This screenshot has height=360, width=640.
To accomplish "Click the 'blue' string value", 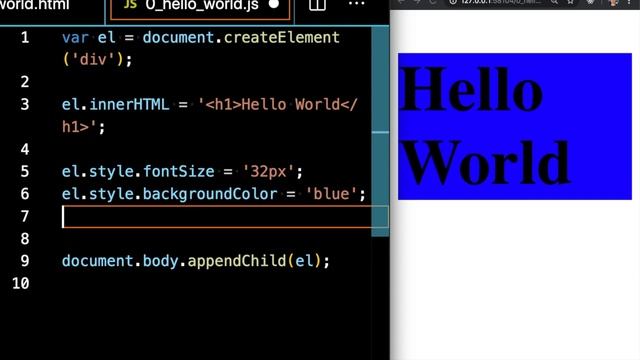I will point(331,194).
